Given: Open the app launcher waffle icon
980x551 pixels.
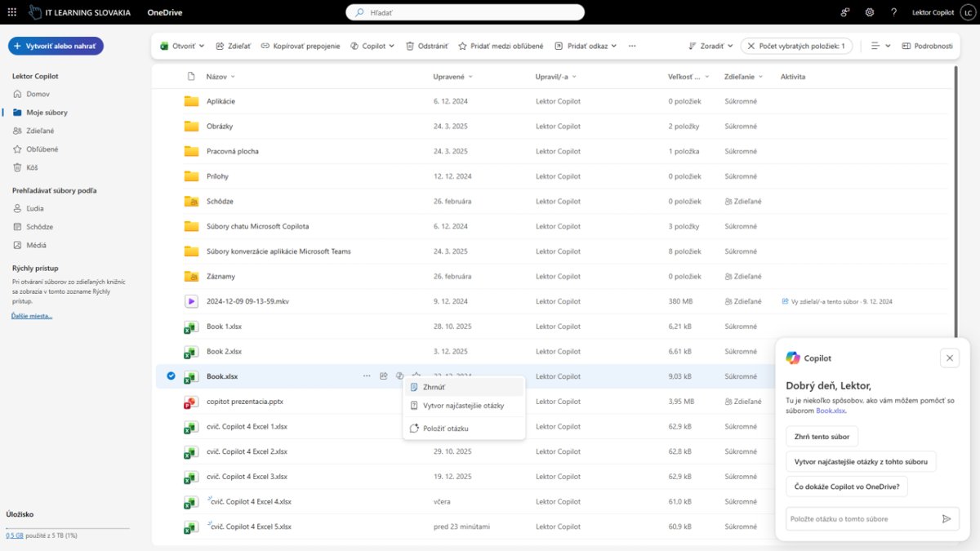Looking at the screenshot, I should tap(11, 12).
